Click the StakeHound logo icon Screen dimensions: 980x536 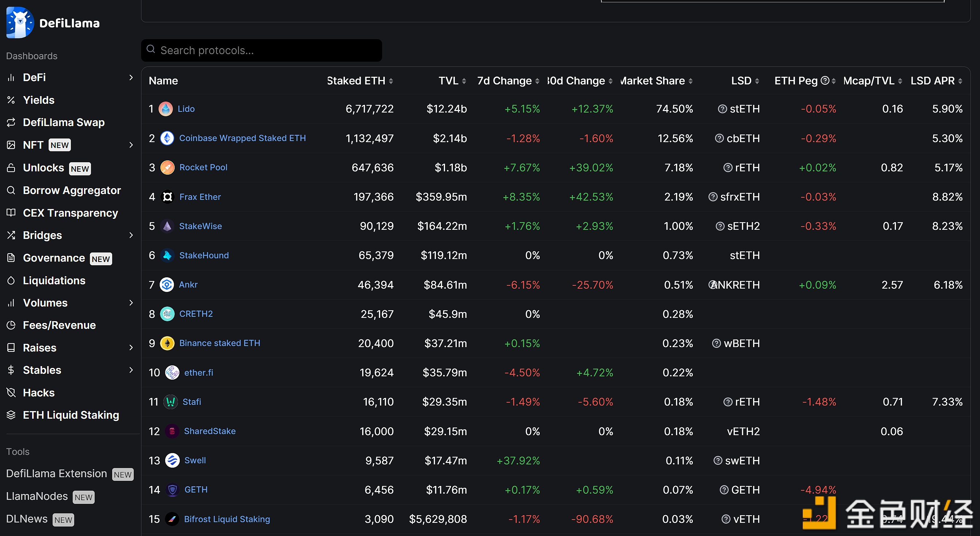[x=167, y=256]
